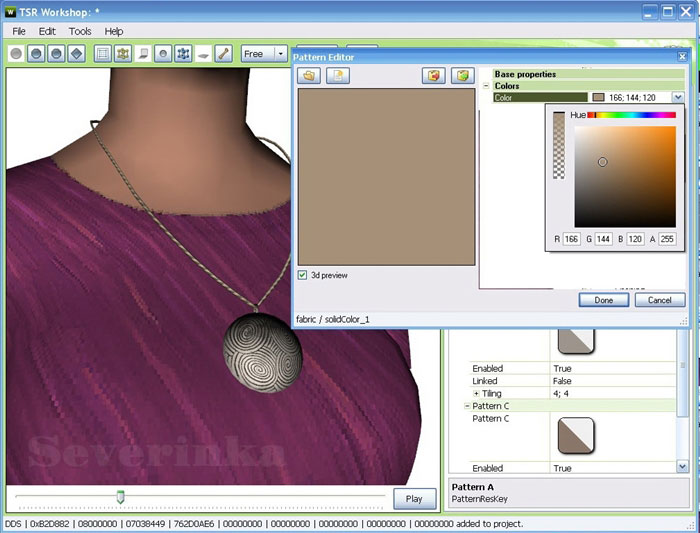
Task: Toggle the 3d preview checkbox
Action: (303, 275)
